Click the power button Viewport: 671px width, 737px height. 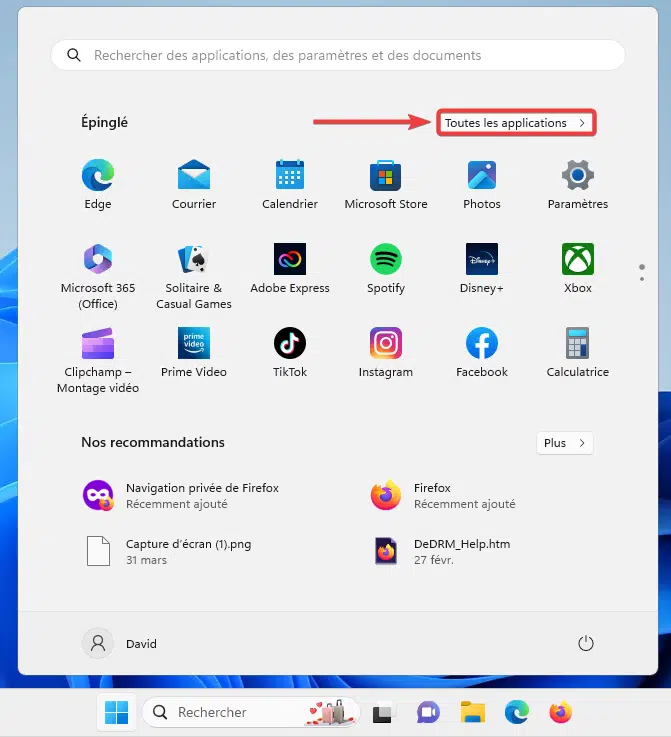pyautogui.click(x=585, y=643)
